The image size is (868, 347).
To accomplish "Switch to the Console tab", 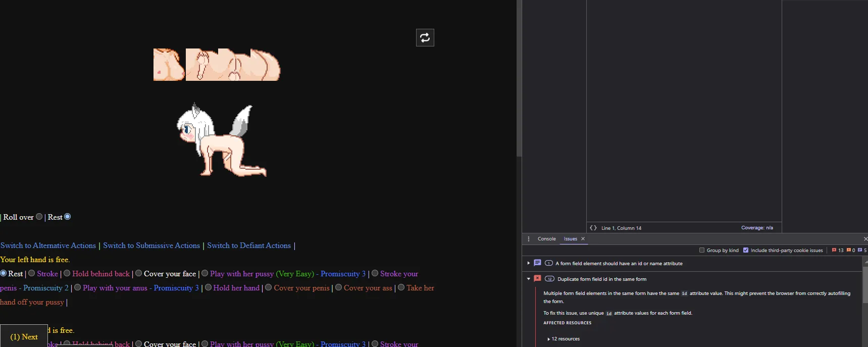I will [x=546, y=239].
